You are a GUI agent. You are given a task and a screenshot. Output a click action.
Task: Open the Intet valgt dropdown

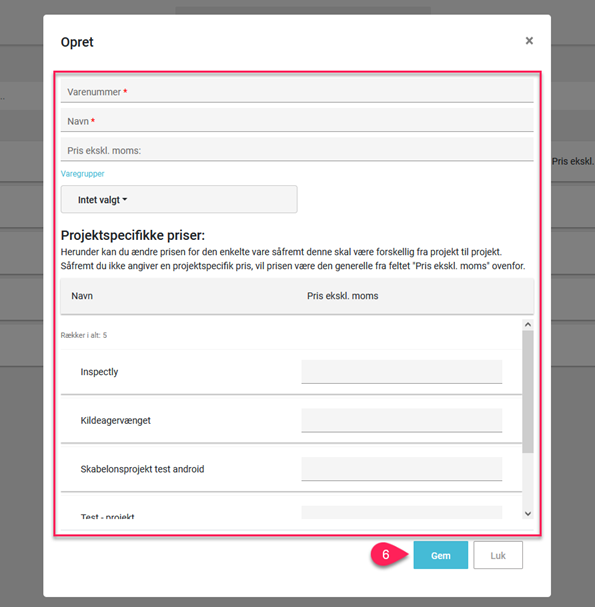[179, 199]
